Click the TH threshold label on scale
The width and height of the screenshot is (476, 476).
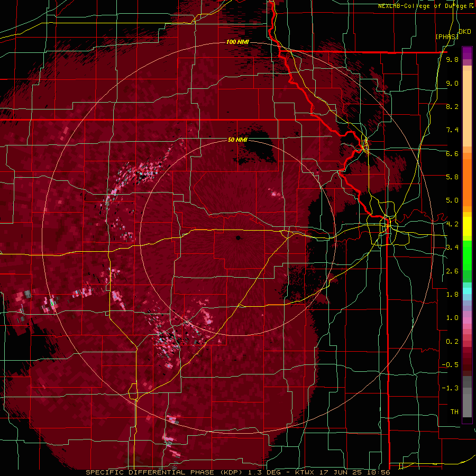click(x=454, y=412)
